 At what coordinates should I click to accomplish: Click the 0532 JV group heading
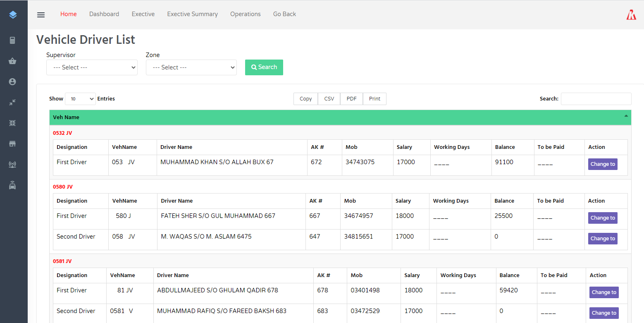click(62, 133)
